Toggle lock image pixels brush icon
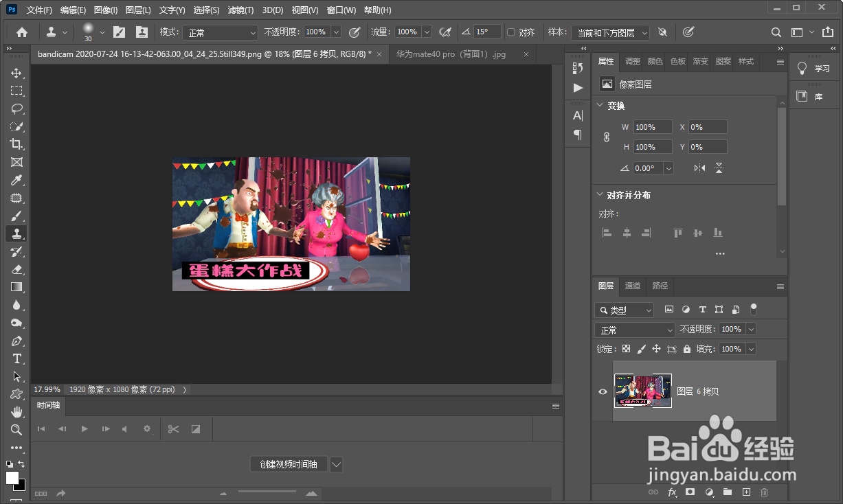843x504 pixels. click(641, 349)
